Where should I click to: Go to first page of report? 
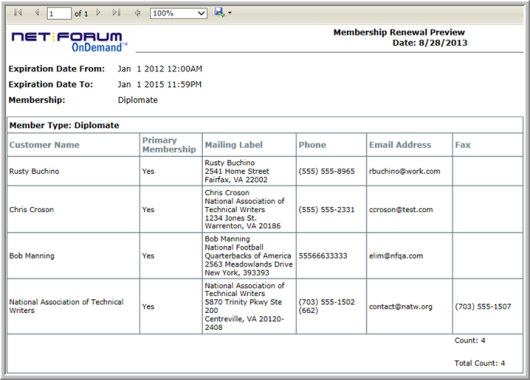(x=18, y=13)
